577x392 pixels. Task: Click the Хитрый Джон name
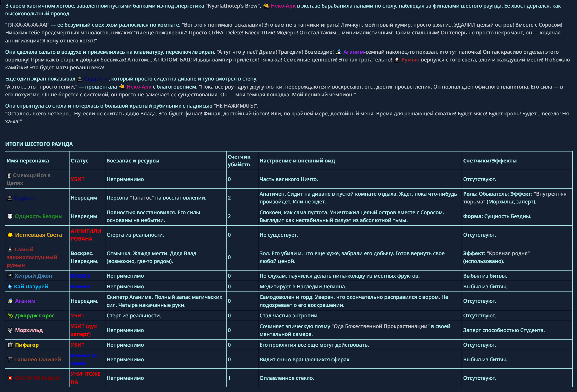click(x=33, y=276)
